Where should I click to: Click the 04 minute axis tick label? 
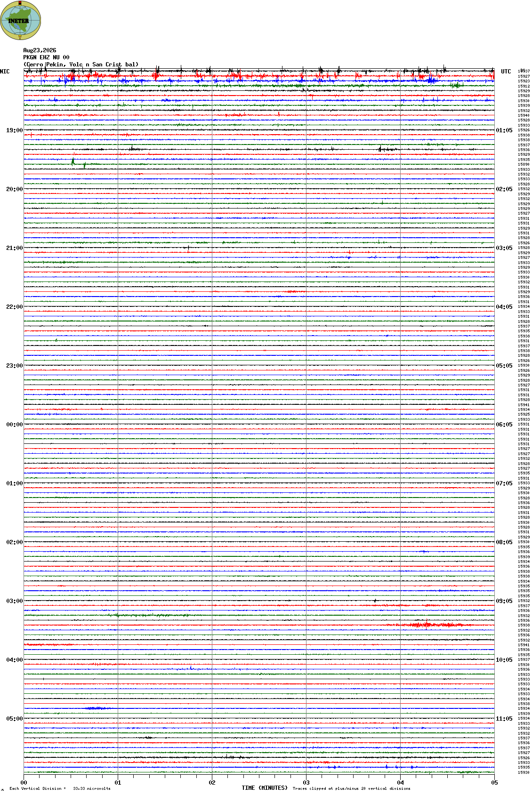(x=400, y=783)
